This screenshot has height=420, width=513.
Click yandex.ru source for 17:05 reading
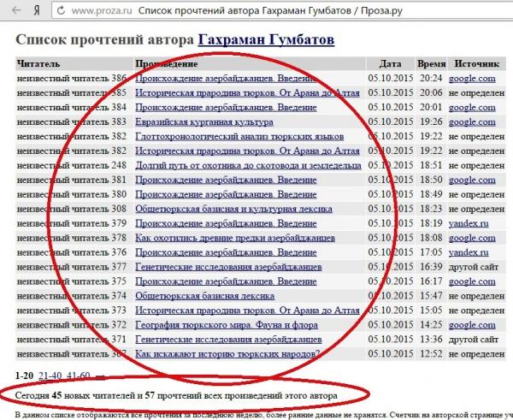click(x=471, y=252)
